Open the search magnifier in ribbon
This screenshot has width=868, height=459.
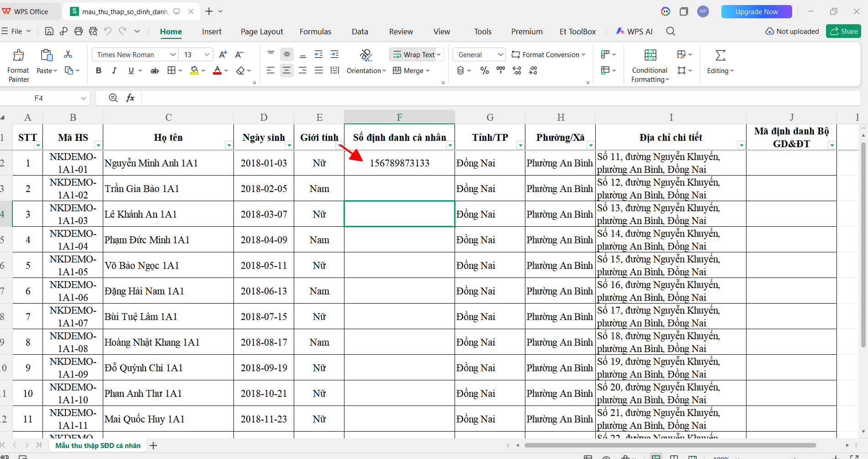pos(671,31)
